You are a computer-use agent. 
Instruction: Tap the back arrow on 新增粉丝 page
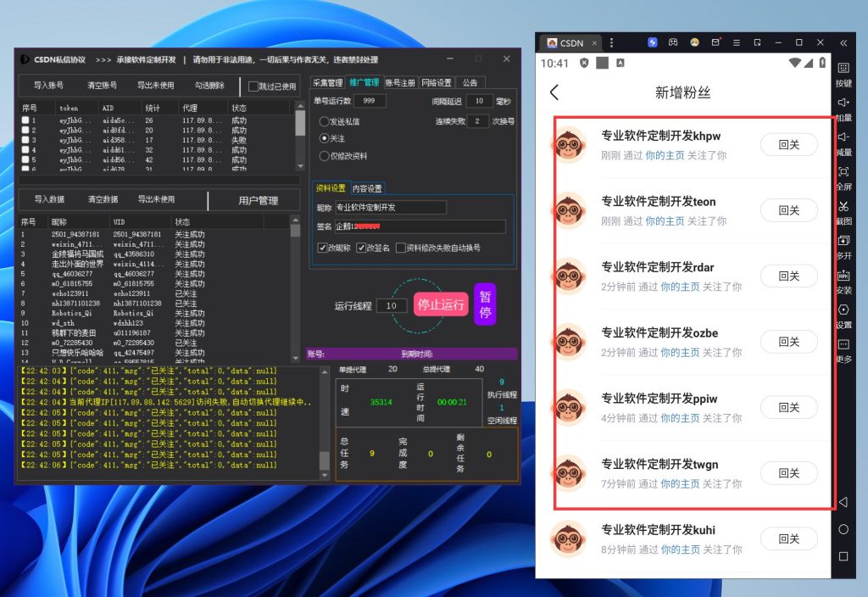click(x=554, y=92)
